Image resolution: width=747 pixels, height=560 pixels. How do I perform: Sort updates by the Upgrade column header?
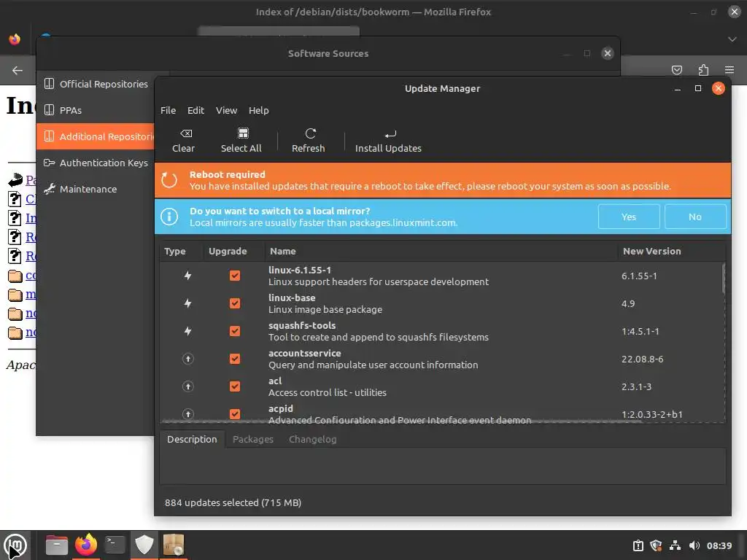pos(233,251)
